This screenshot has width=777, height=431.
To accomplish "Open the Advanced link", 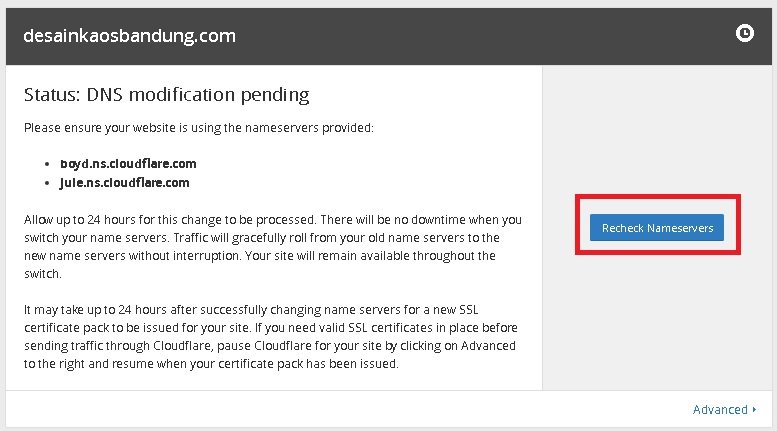I will tap(719, 409).
